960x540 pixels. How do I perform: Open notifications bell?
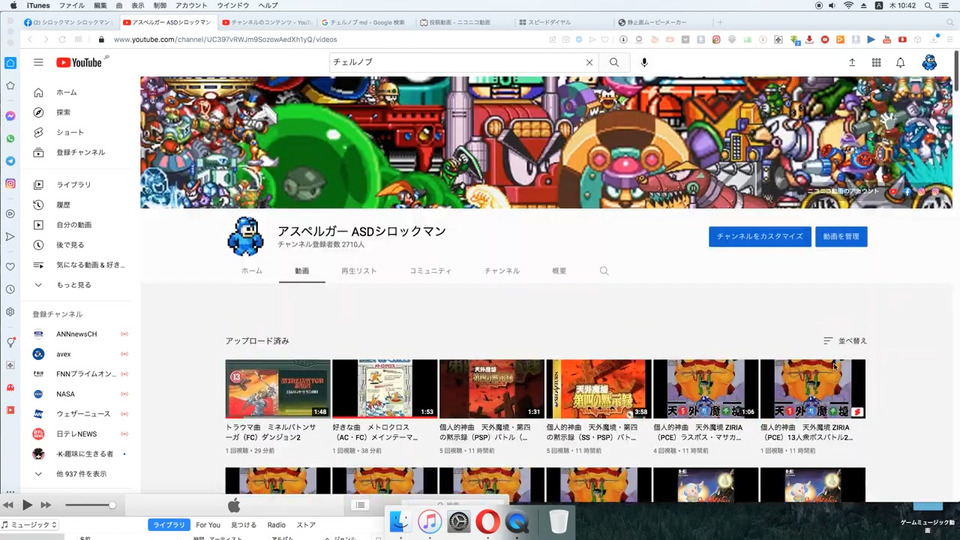click(901, 62)
